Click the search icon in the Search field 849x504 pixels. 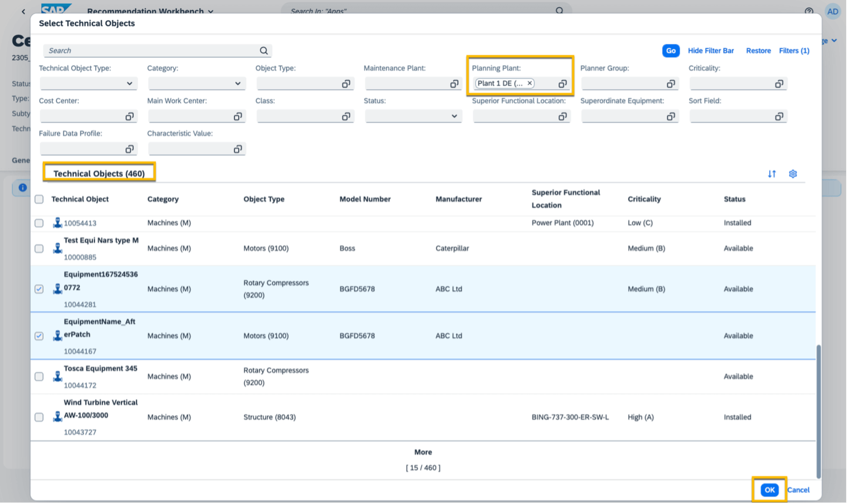[x=263, y=51]
